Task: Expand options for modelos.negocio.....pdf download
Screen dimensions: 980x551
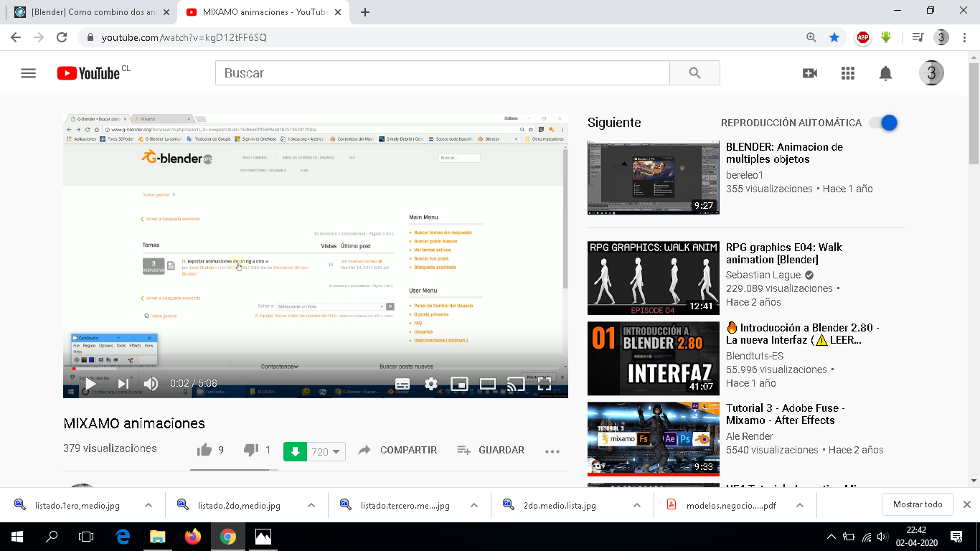Action: click(x=800, y=505)
